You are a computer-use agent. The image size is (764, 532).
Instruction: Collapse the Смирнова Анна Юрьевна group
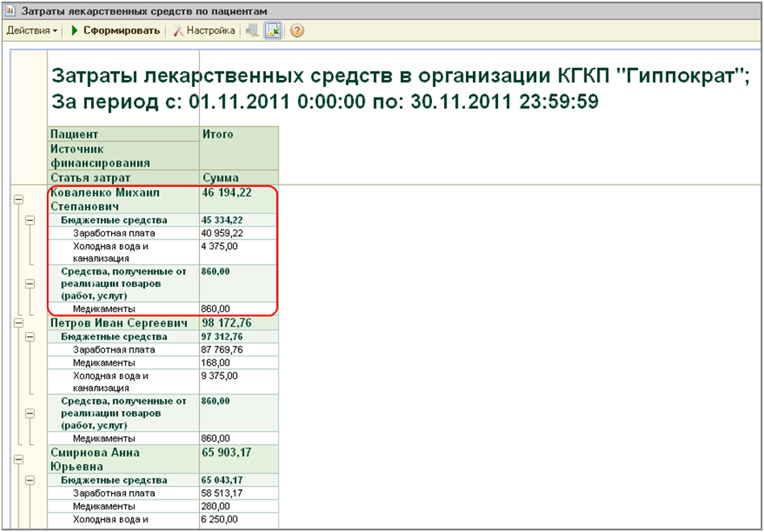(18, 459)
